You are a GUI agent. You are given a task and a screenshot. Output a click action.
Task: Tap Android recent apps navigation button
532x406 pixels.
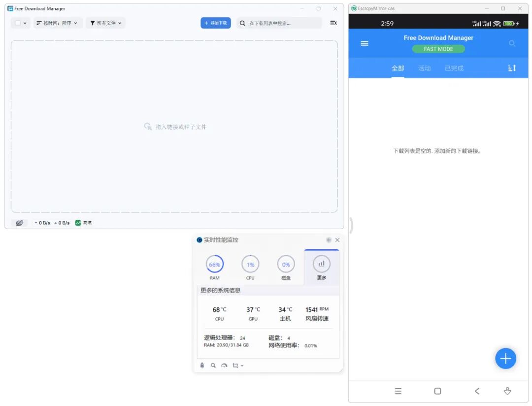point(398,391)
